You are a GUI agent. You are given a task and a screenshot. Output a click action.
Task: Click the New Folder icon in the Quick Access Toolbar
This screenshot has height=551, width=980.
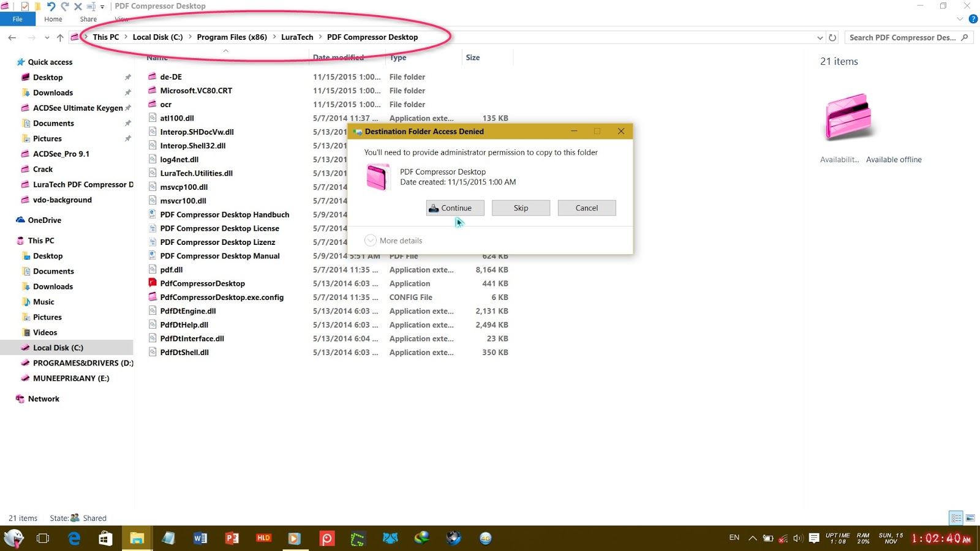tap(37, 6)
